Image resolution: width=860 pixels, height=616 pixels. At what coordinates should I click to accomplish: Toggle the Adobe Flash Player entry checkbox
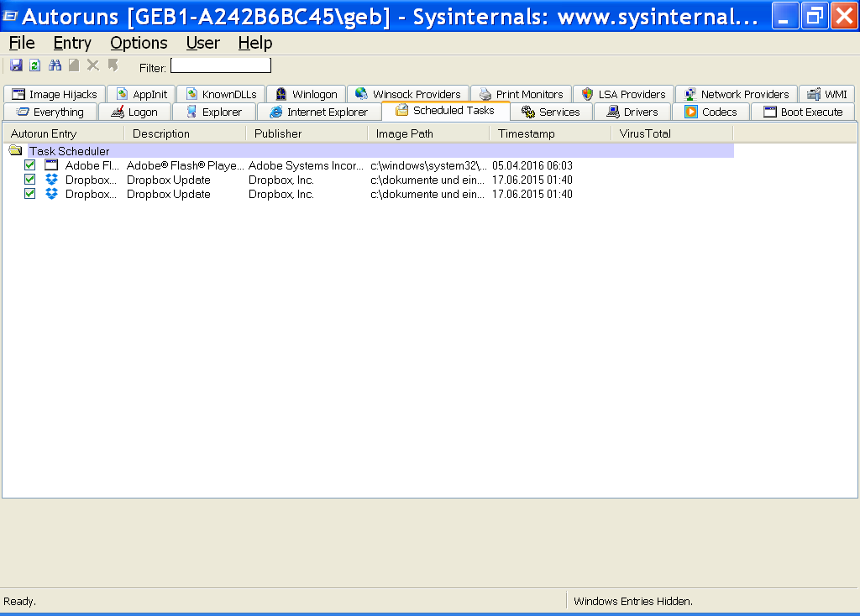(29, 165)
